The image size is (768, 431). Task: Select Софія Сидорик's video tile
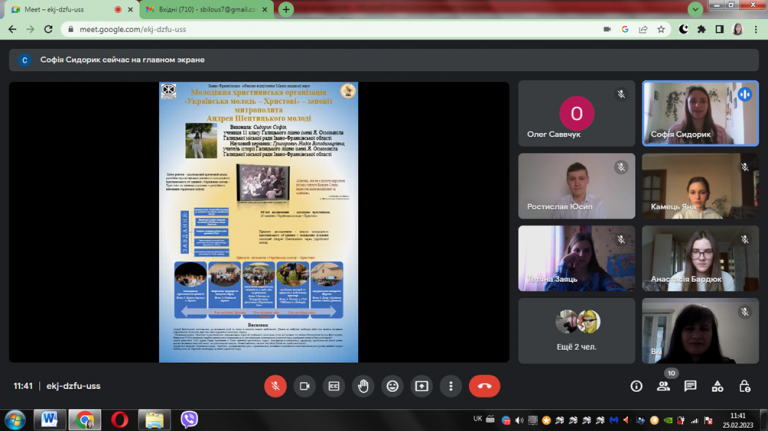(x=700, y=113)
